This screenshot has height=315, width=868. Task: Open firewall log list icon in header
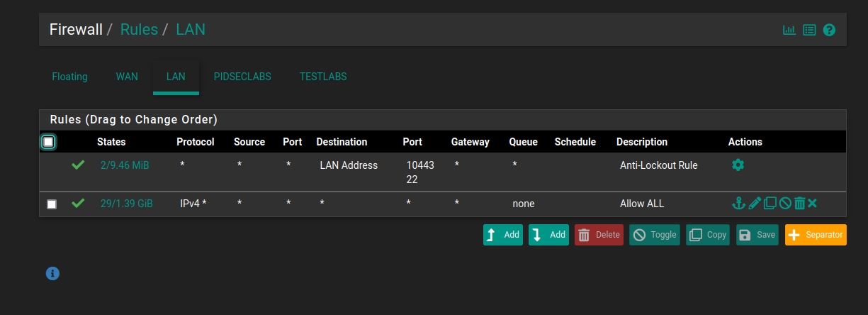[x=809, y=30]
